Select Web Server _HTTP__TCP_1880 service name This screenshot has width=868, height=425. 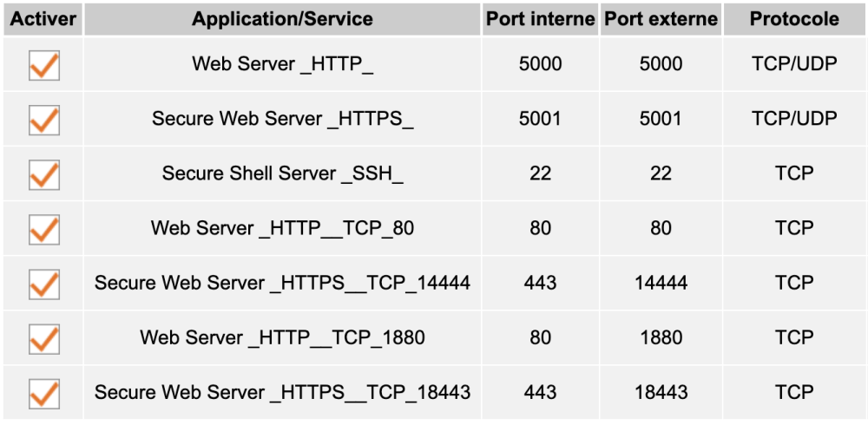(x=282, y=338)
